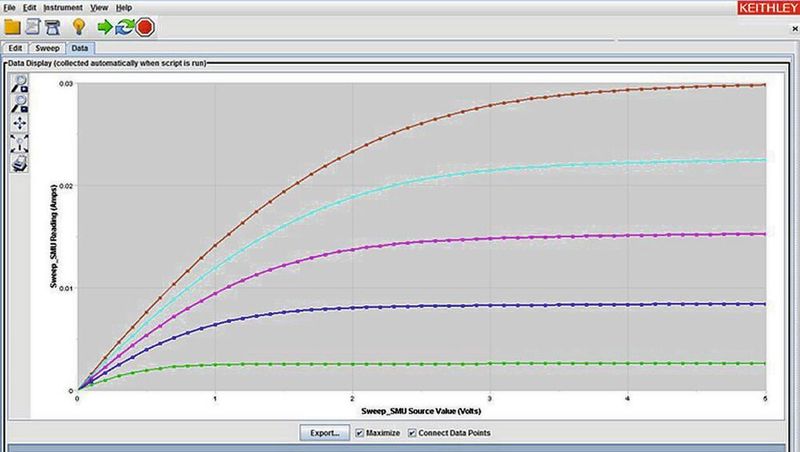Screen dimensions: 800x452
Task: Open the View menu
Action: pos(99,8)
